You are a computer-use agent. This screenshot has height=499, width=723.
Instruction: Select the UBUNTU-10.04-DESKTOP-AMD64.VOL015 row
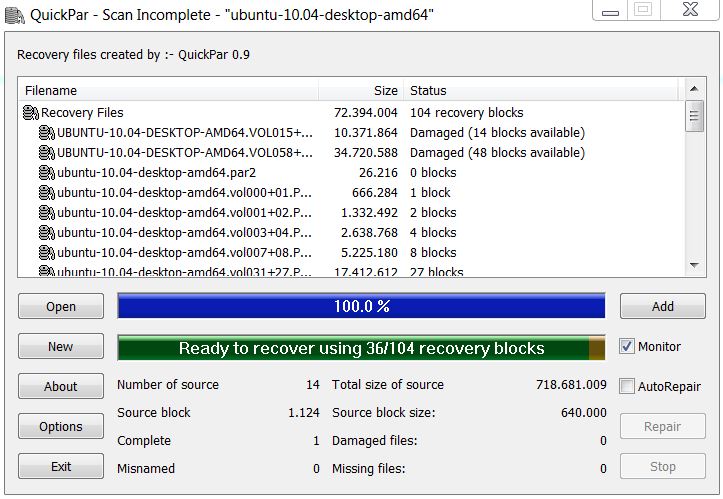coord(350,132)
